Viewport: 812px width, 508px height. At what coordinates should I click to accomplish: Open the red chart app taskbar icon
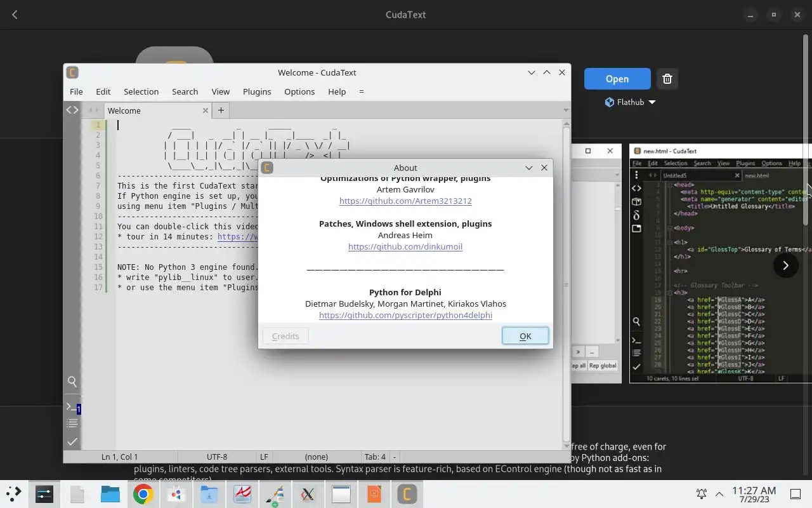[x=242, y=494]
